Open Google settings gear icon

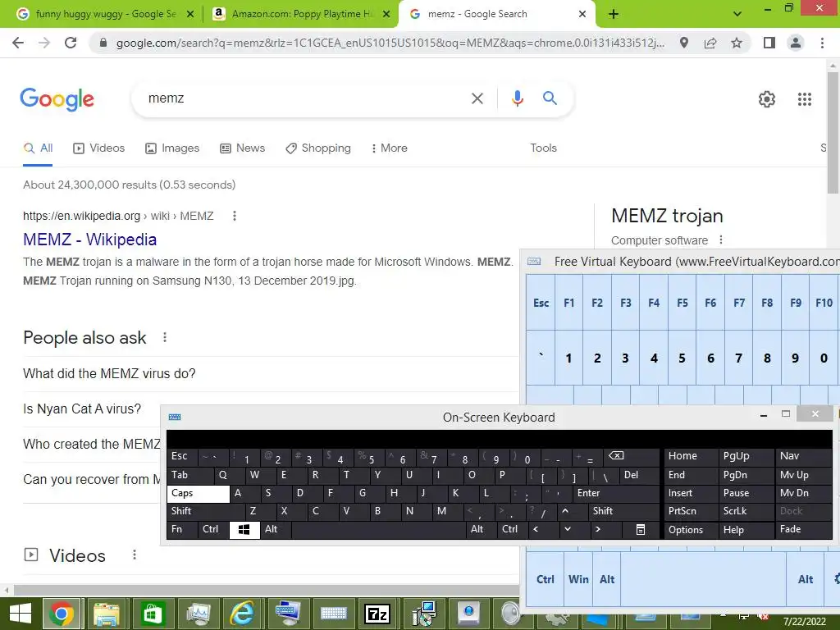tap(767, 99)
